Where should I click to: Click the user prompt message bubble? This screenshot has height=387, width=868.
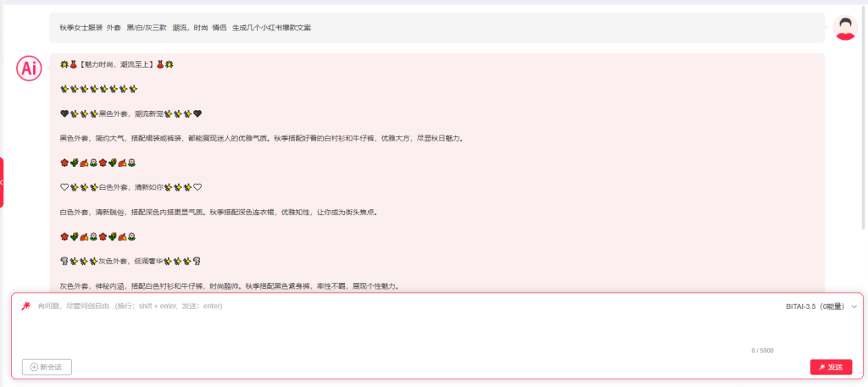(x=437, y=28)
